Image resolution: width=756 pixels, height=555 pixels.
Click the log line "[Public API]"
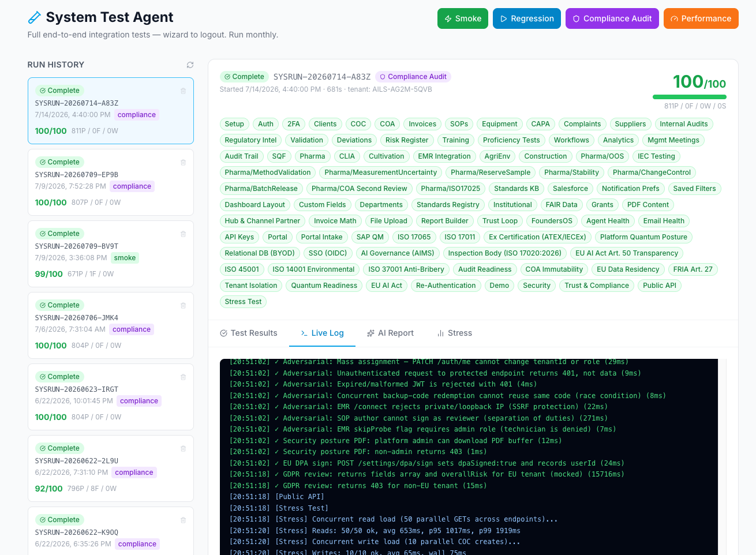(277, 497)
